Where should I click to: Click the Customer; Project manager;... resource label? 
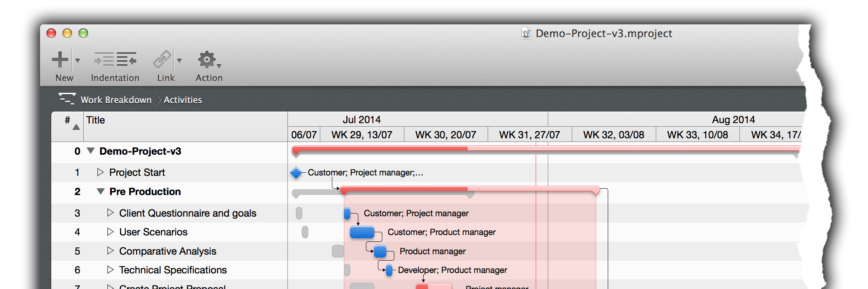(x=365, y=173)
